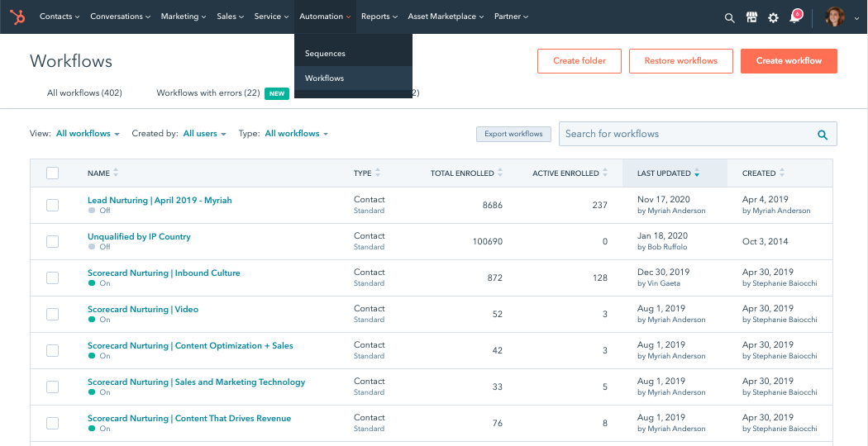This screenshot has height=446, width=868.
Task: Sort by the Total Enrolled column arrows
Action: (500, 173)
